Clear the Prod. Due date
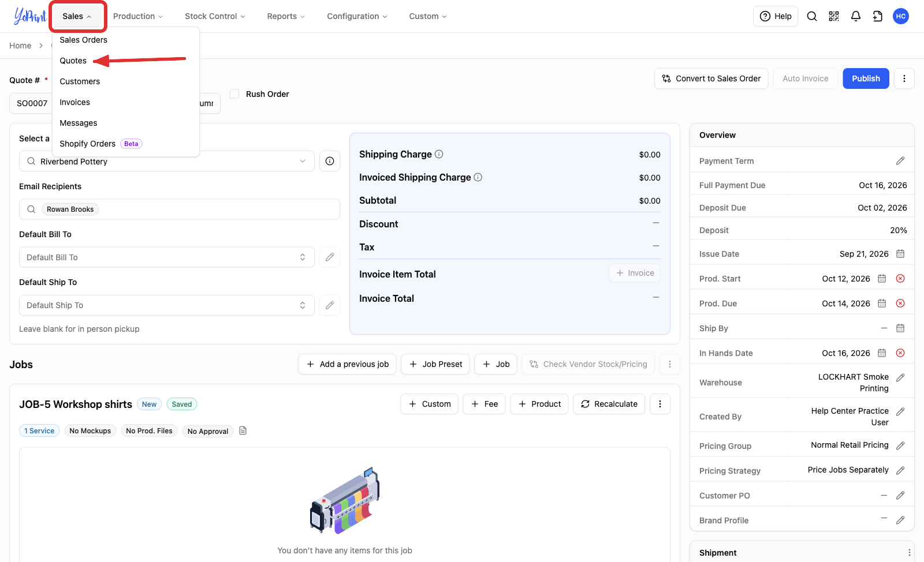 [x=900, y=304]
